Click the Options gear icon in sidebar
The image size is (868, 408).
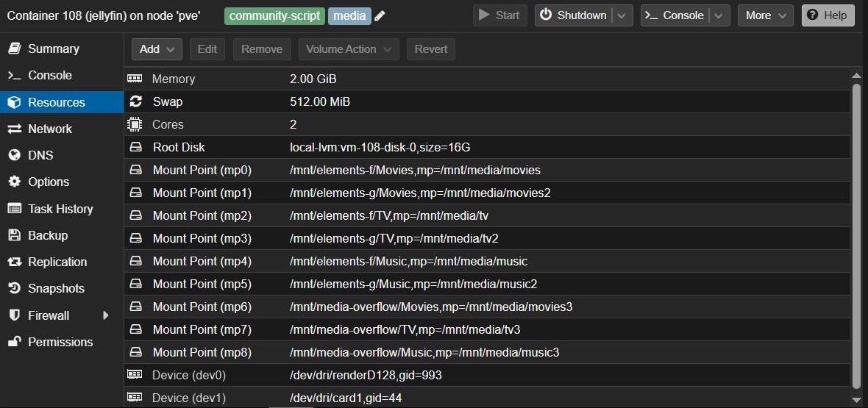point(15,182)
